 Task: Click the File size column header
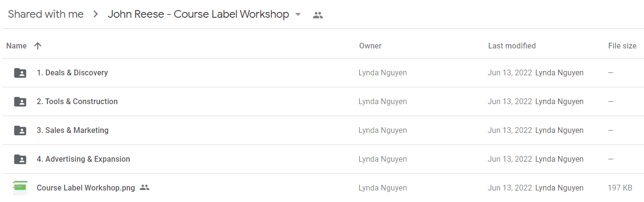(622, 46)
